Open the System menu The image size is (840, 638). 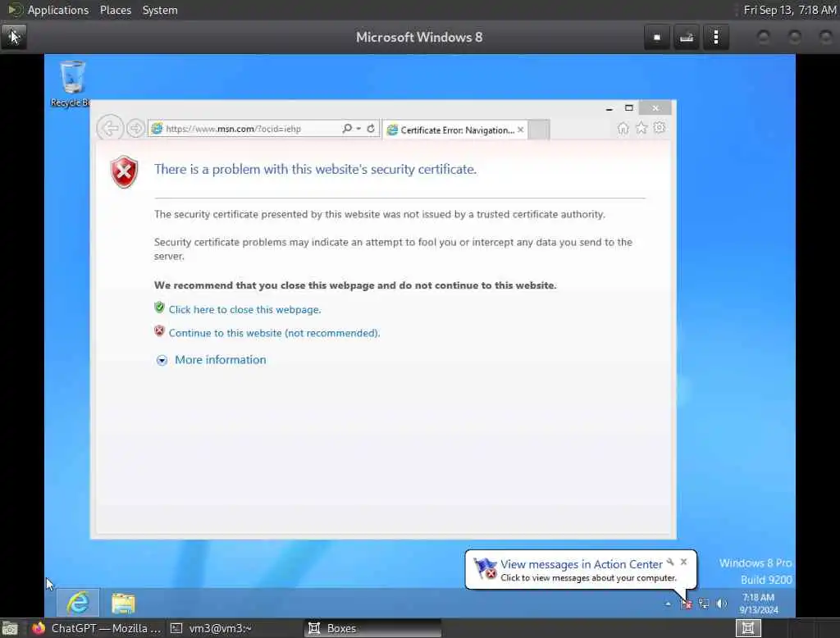pyautogui.click(x=160, y=10)
